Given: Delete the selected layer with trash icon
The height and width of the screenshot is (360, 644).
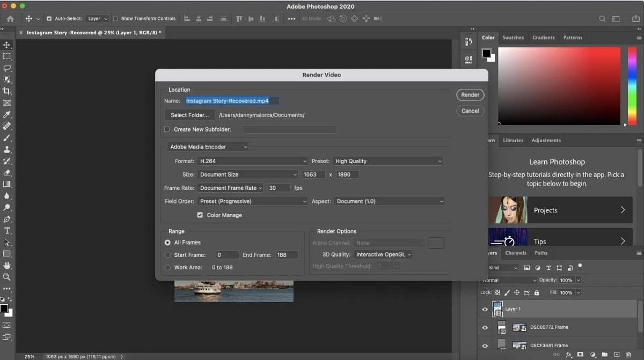Looking at the screenshot, I should (629, 355).
